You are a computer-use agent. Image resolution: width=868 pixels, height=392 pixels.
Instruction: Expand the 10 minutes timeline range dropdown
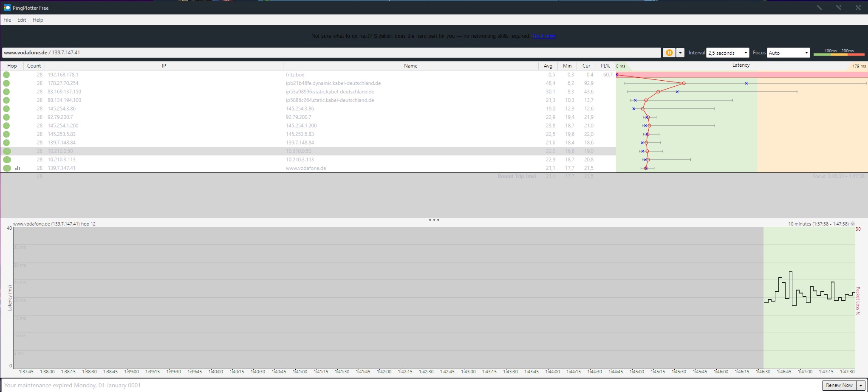point(852,224)
